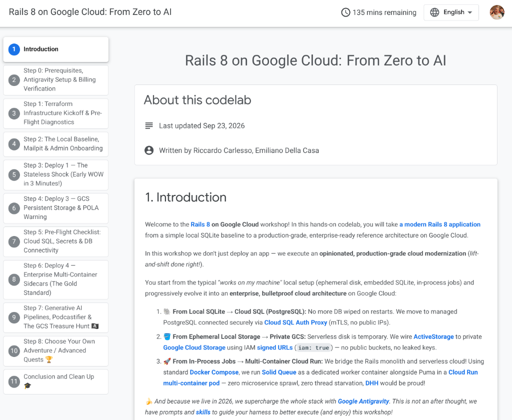This screenshot has height=420, width=512.
Task: Click step number 3 circle badge
Action: coord(14,113)
